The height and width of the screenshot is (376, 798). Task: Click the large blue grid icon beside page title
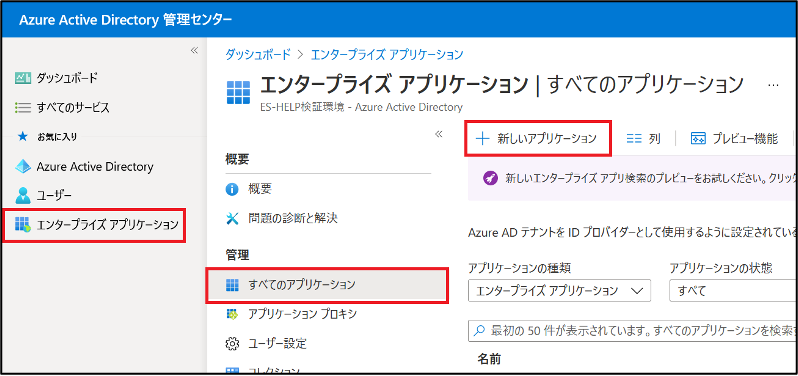(x=238, y=93)
